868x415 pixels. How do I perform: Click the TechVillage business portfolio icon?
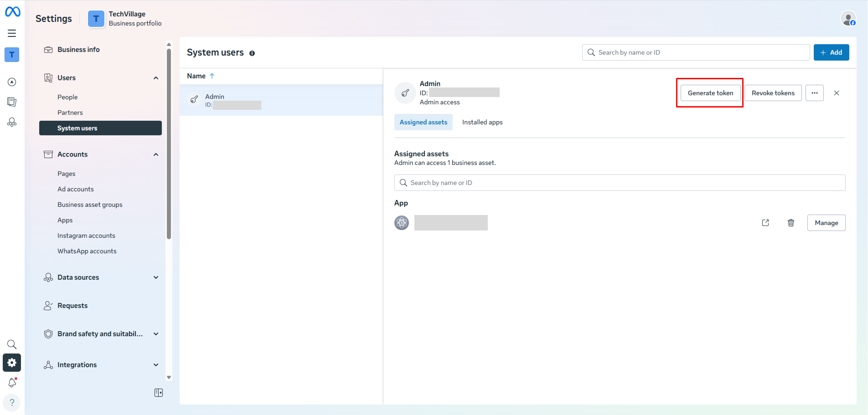(96, 18)
